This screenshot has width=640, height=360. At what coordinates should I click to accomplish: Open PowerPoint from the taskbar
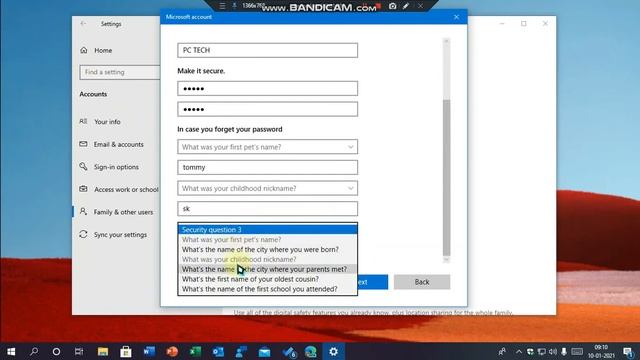coord(172,351)
